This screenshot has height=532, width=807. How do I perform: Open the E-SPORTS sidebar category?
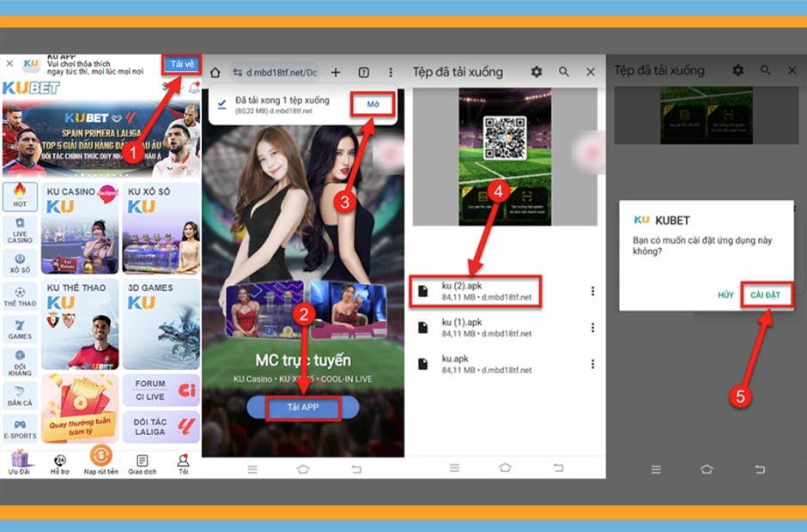(20, 429)
